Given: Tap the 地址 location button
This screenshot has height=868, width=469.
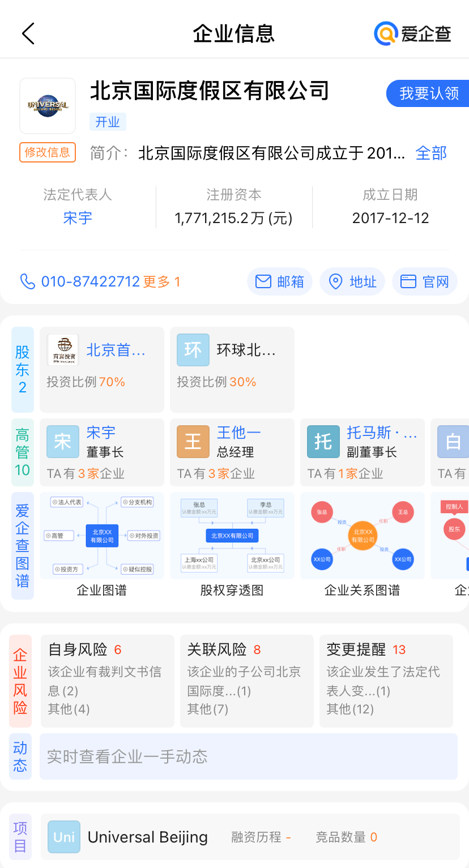Looking at the screenshot, I should tap(352, 281).
